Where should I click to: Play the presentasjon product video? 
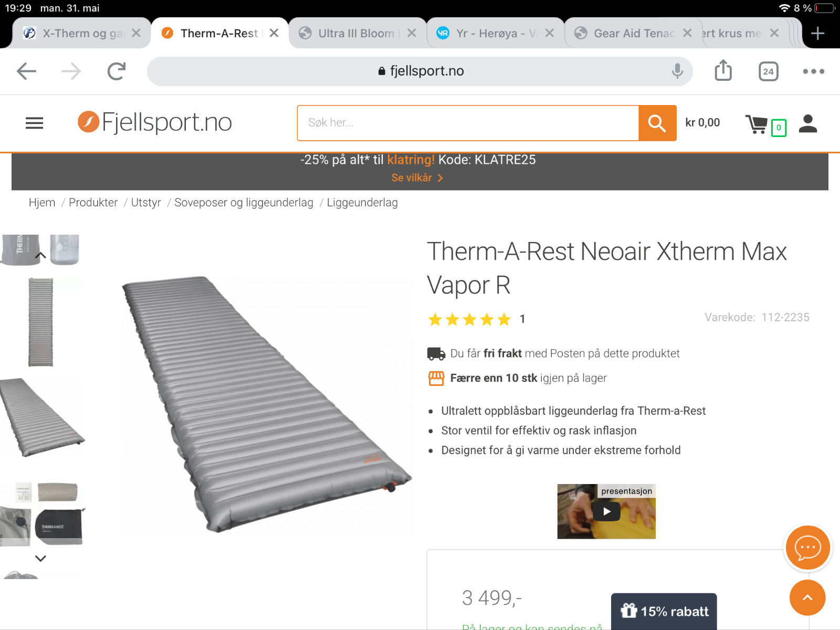[x=606, y=511]
